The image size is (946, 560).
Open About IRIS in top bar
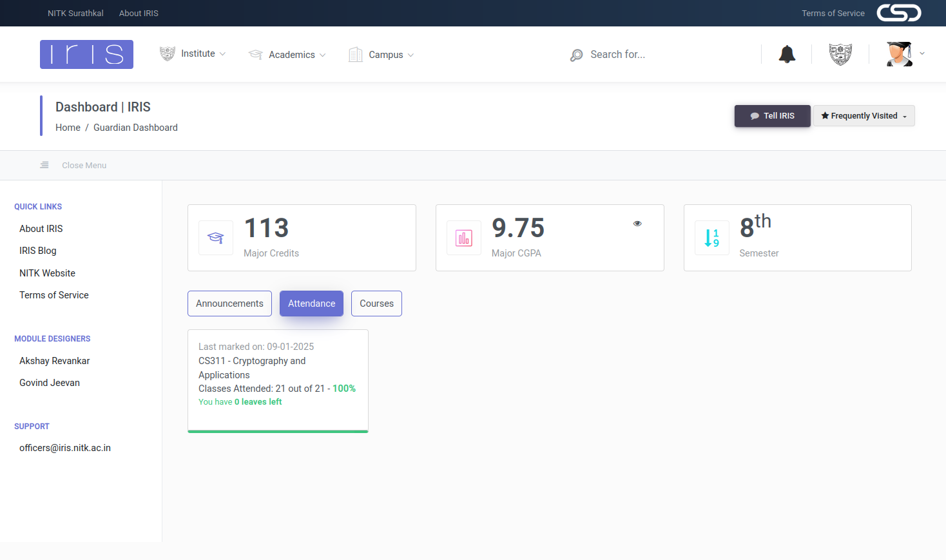point(139,13)
